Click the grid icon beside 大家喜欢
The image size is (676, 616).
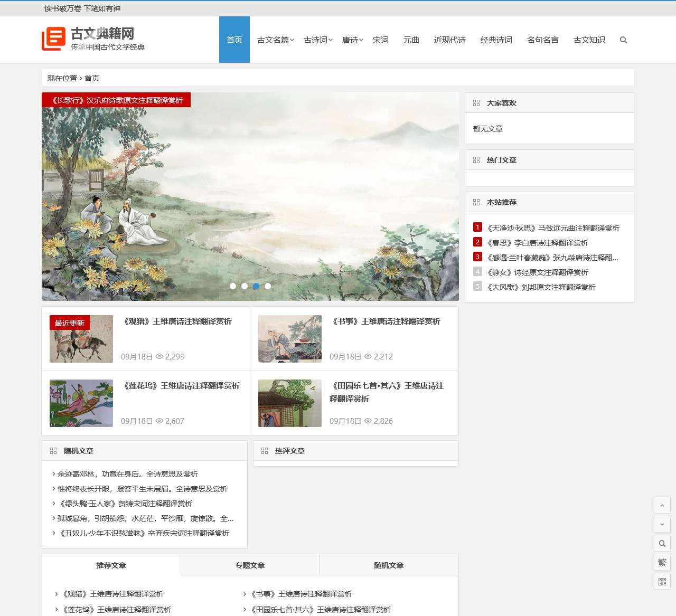[476, 103]
